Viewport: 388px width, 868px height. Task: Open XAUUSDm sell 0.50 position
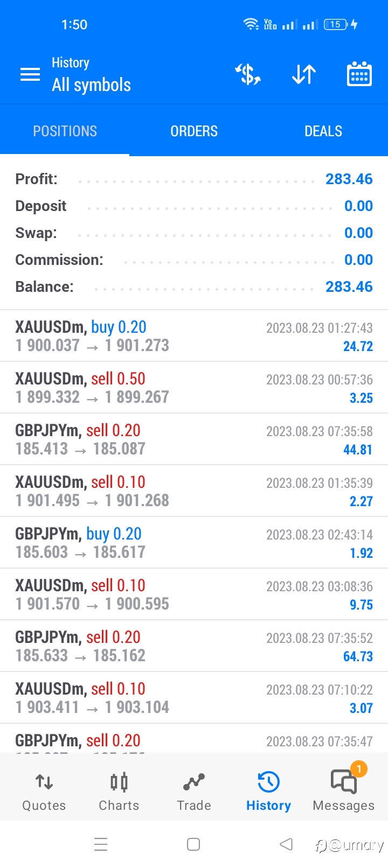click(194, 387)
